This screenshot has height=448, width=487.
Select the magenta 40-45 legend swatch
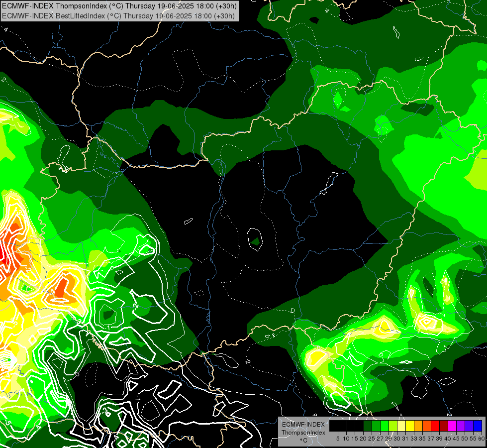coord(452,426)
